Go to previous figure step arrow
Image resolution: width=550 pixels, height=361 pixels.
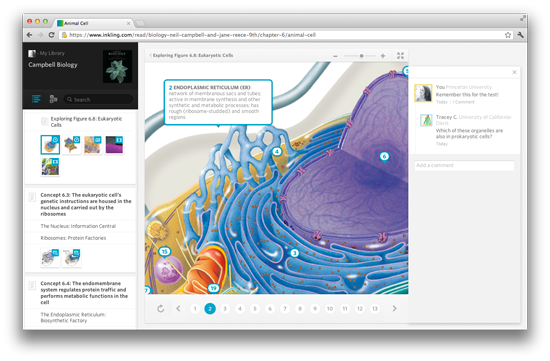[178, 308]
